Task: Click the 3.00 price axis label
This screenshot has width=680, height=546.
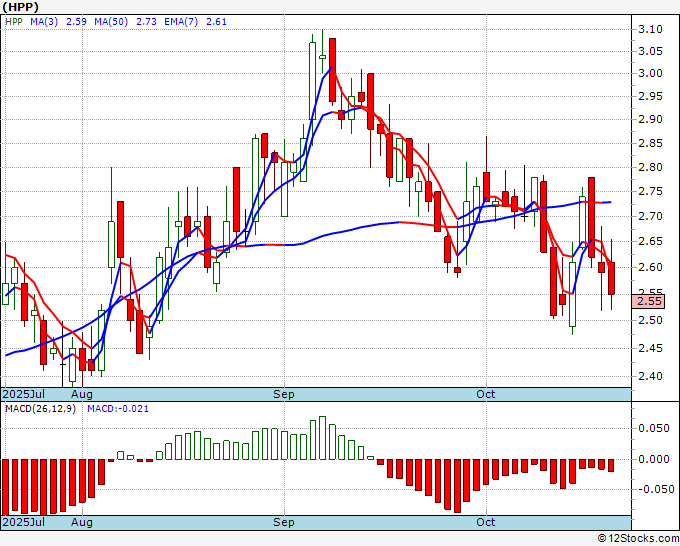Action: click(x=651, y=73)
